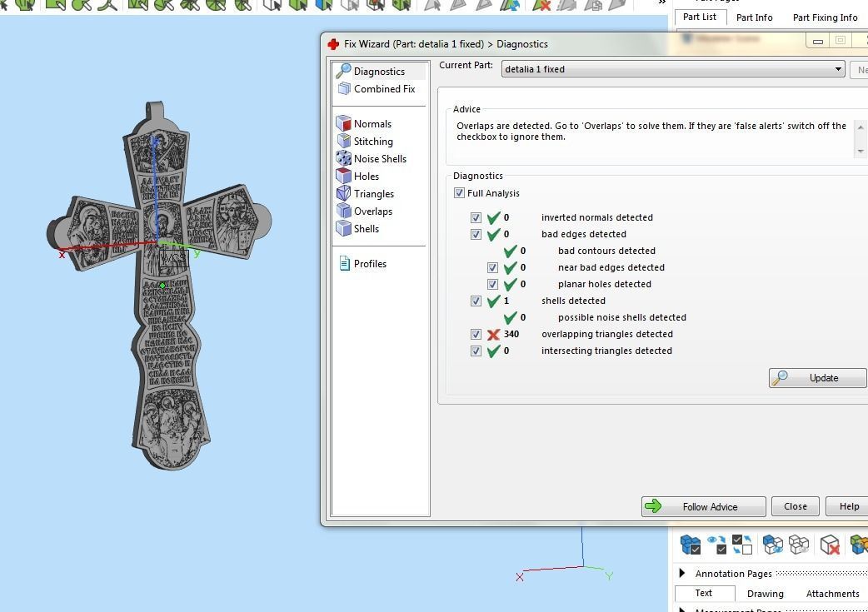
Task: Close the Fix Wizard with Close button
Action: point(795,506)
